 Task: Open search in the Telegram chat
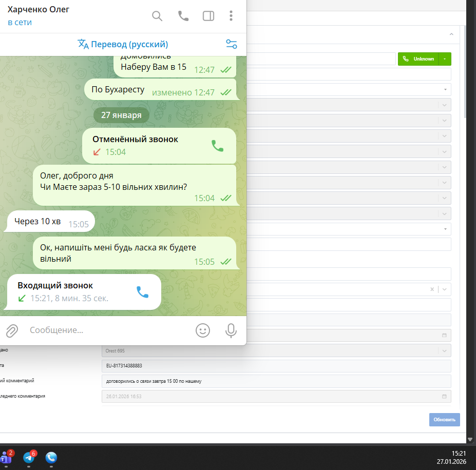tap(157, 16)
